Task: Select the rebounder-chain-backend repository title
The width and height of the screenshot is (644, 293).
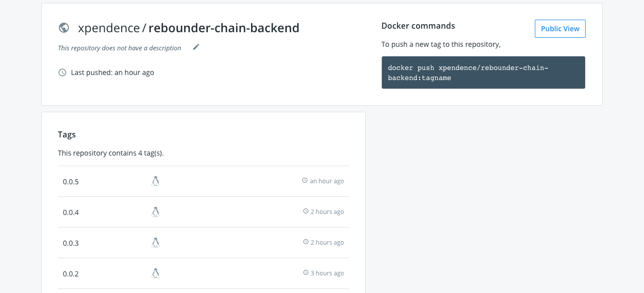Action: (x=224, y=28)
